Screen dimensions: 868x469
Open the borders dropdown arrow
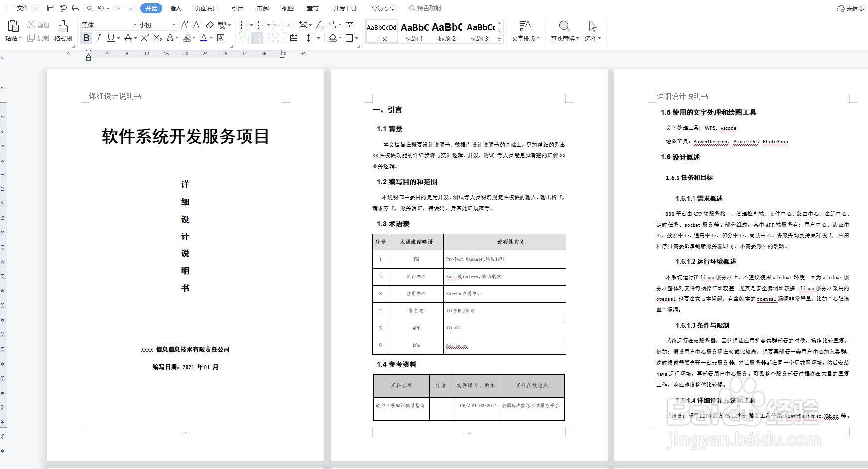(357, 38)
